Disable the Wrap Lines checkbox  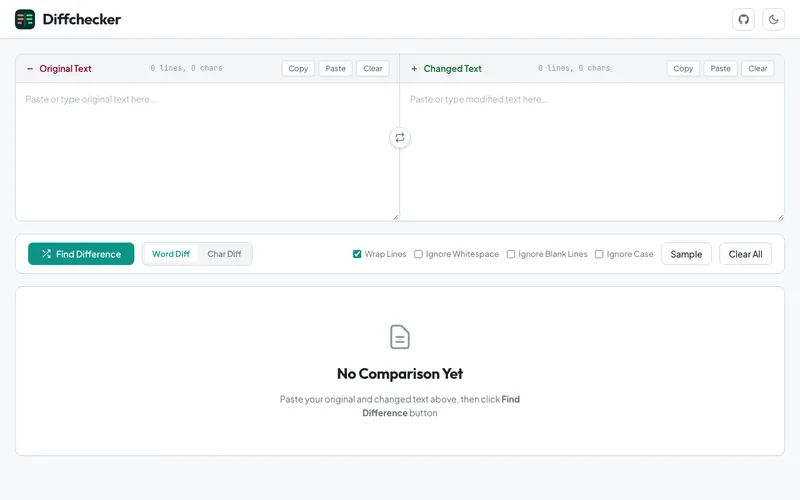pos(357,254)
